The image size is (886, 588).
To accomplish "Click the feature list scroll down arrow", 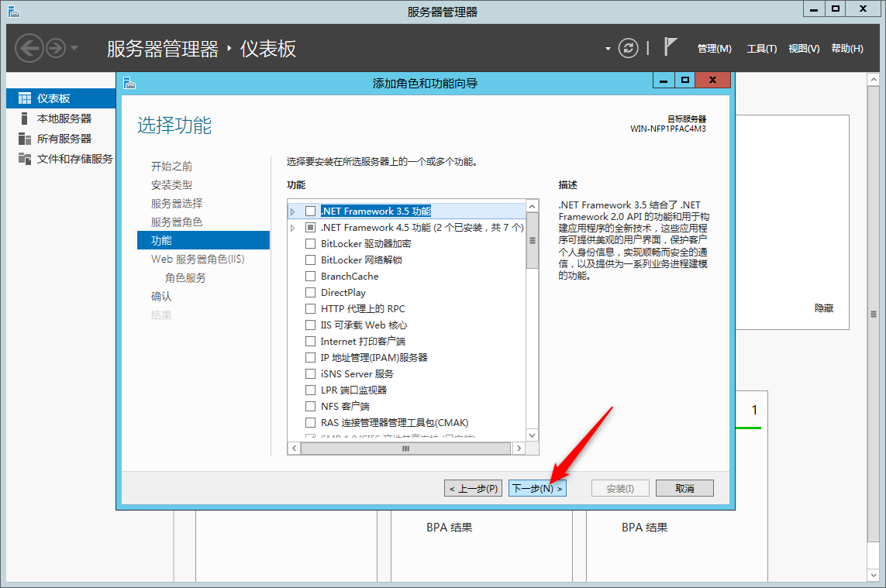I will point(533,435).
